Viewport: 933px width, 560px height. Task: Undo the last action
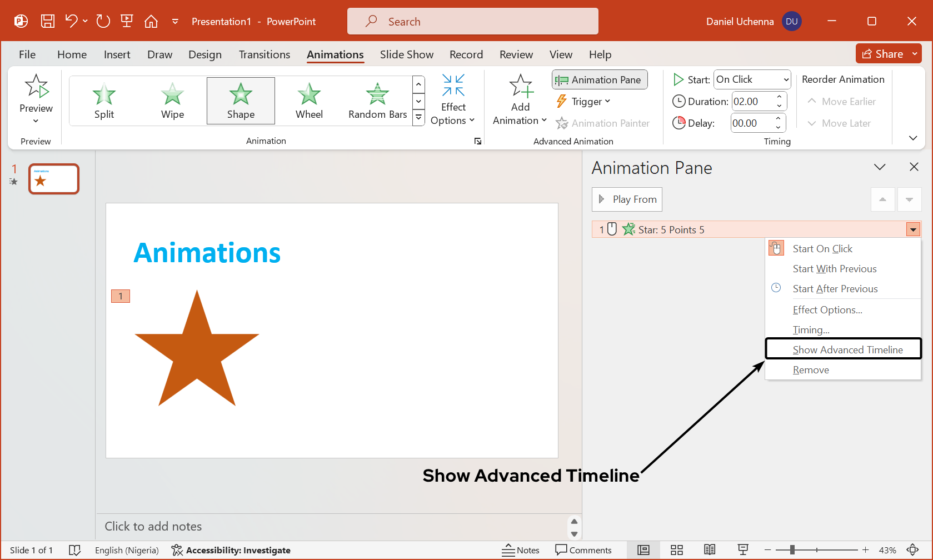(71, 22)
